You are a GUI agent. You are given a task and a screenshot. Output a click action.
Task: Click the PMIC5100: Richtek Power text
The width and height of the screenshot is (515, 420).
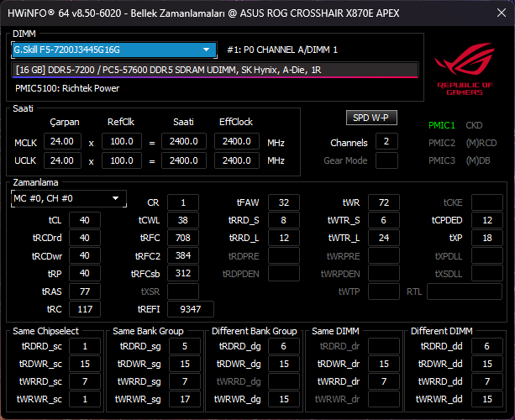pos(67,88)
